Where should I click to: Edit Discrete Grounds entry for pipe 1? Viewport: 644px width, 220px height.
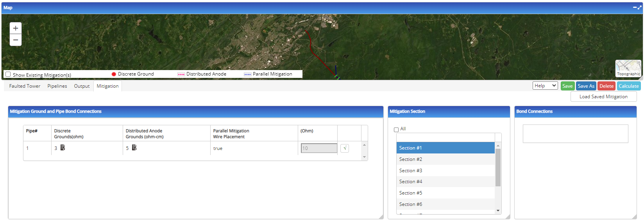point(63,148)
